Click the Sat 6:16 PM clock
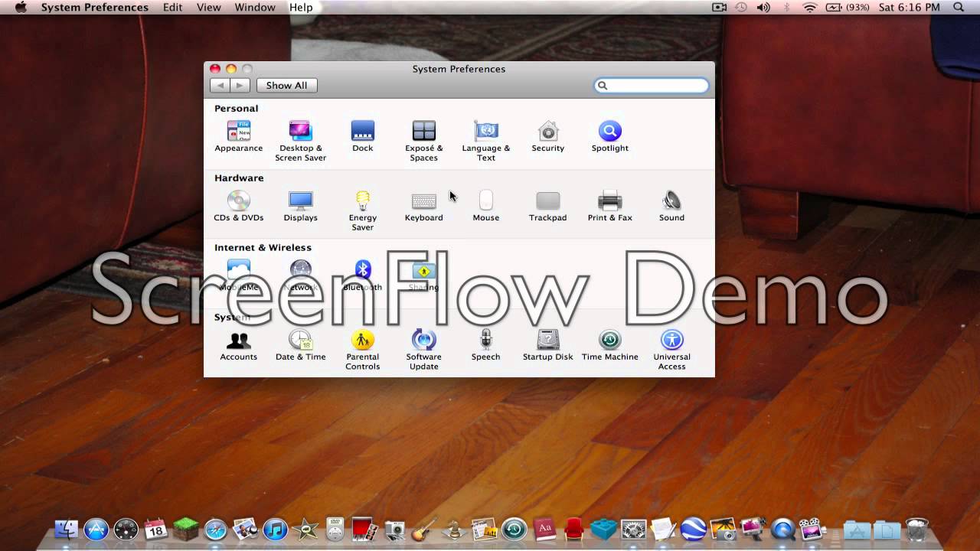The height and width of the screenshot is (551, 980). [x=910, y=7]
